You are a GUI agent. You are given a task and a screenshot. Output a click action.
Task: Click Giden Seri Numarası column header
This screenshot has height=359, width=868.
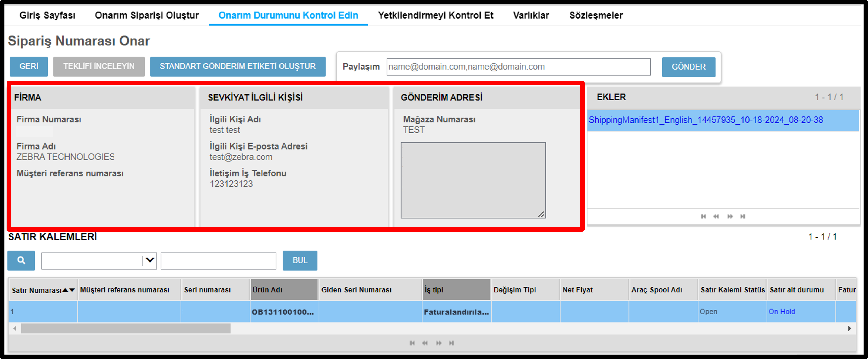(x=370, y=290)
